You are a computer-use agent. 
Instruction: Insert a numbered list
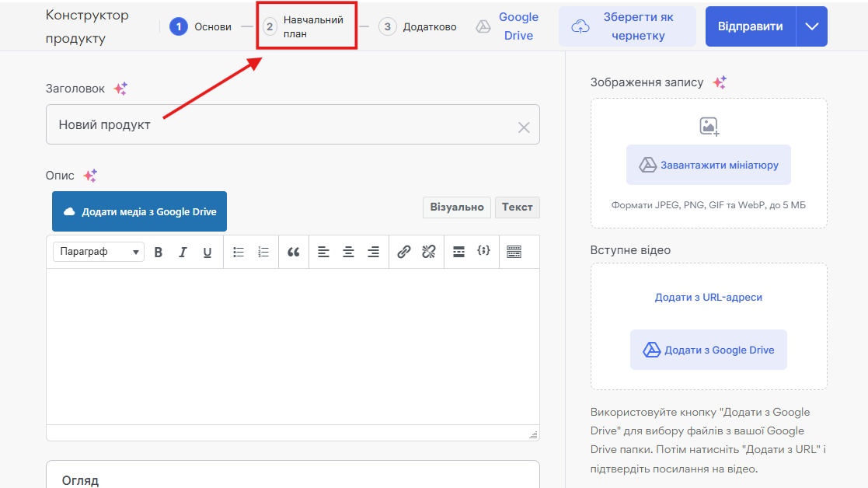point(263,252)
